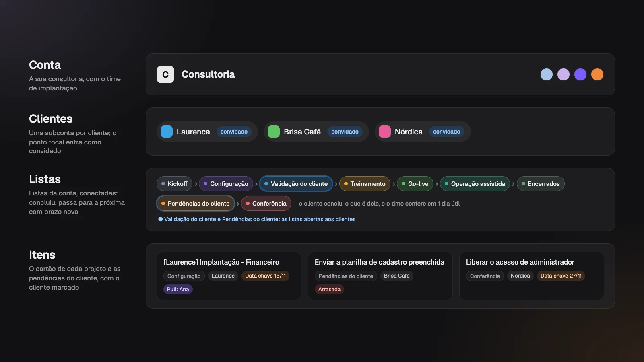Screen dimensions: 644x362
Task: Click the Configuração tag on the Laurence card
Action: (x=184, y=276)
